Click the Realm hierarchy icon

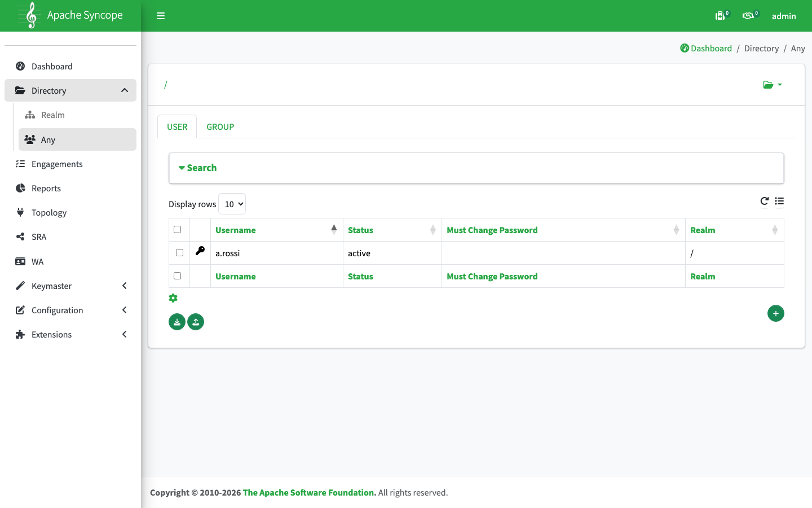[30, 115]
